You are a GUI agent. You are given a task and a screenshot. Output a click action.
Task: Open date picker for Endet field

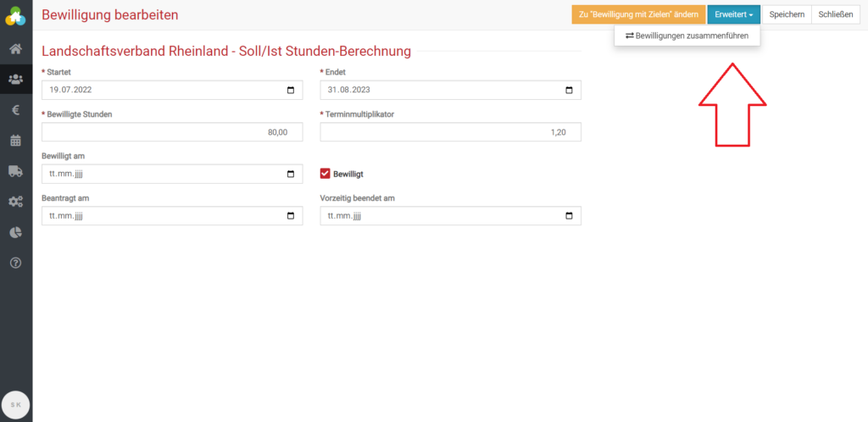[569, 90]
